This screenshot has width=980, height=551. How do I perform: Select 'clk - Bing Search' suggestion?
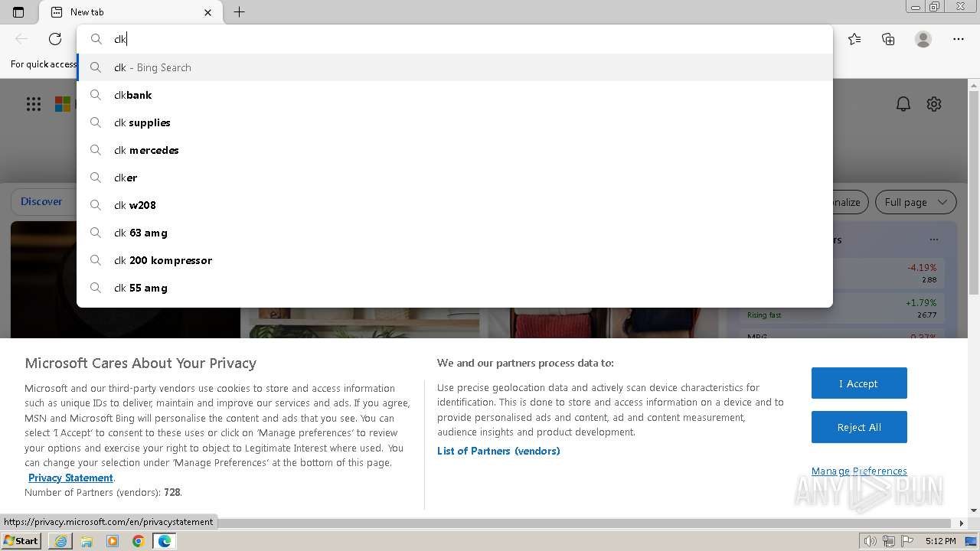pos(455,67)
